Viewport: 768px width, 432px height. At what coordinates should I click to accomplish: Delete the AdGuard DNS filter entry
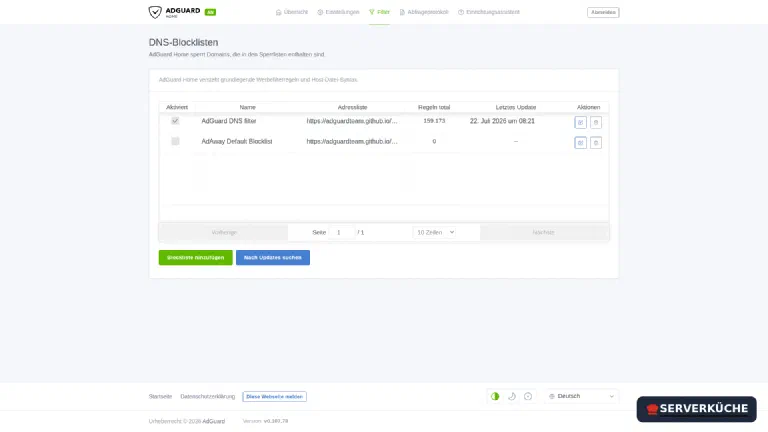[x=596, y=122]
